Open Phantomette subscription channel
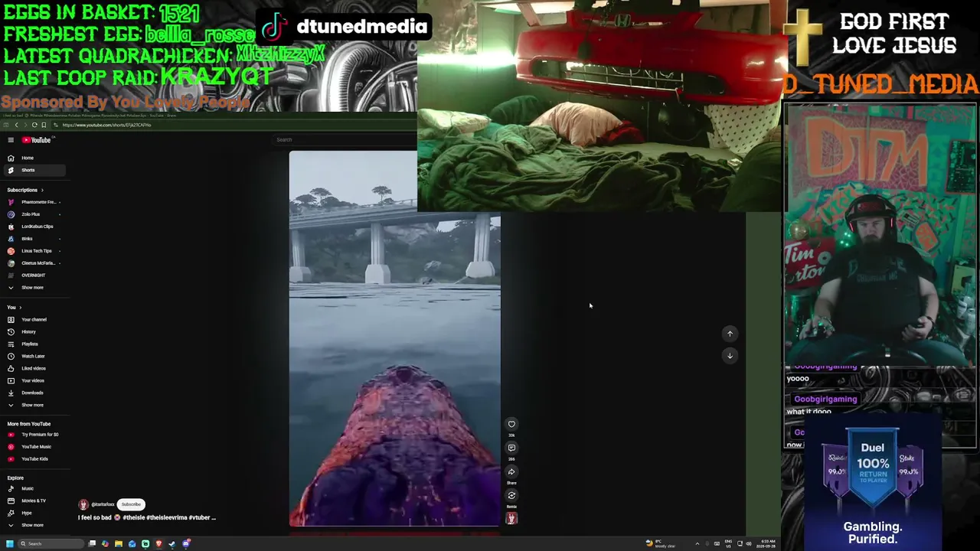The height and width of the screenshot is (551, 980). [x=34, y=202]
